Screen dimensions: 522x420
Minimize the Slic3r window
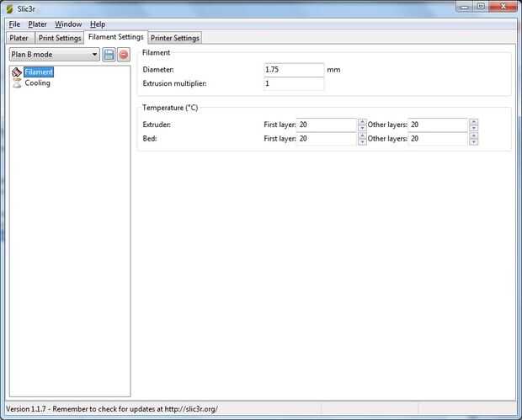(465, 7)
